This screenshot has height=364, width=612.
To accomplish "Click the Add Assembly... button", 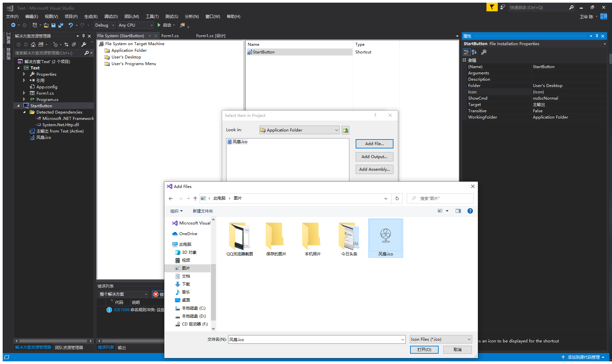I will pos(374,169).
